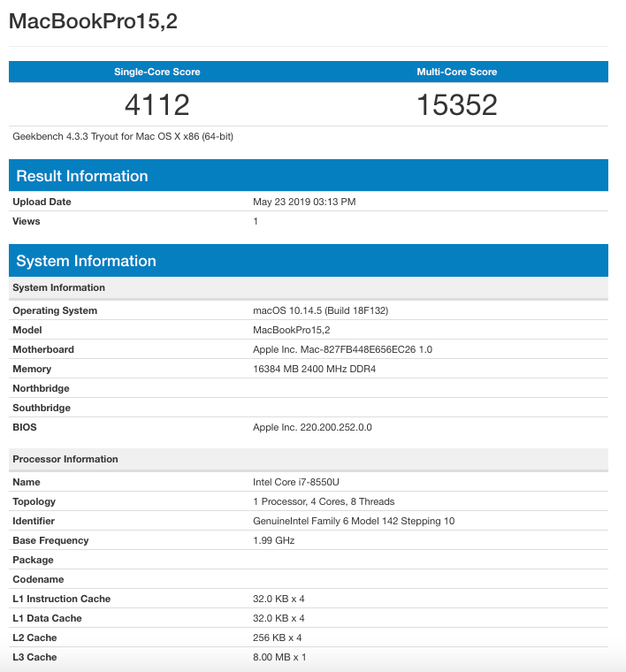Select the Identifier row label
The width and height of the screenshot is (626, 672).
tap(34, 521)
